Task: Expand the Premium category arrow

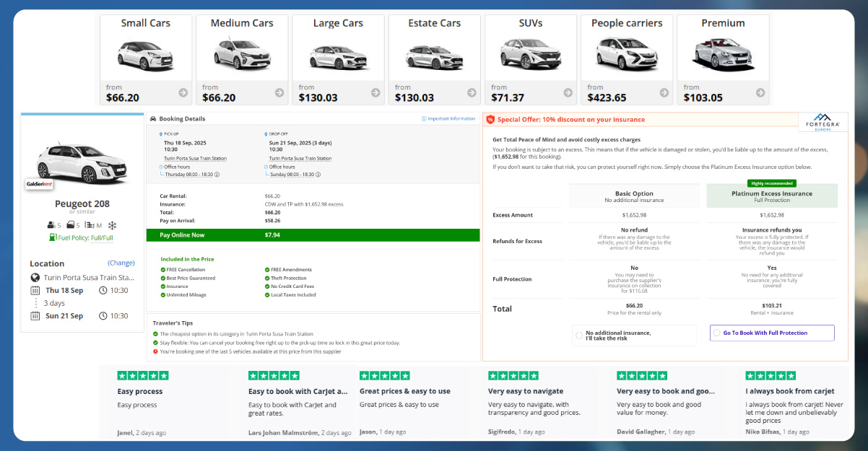Action: [x=760, y=92]
